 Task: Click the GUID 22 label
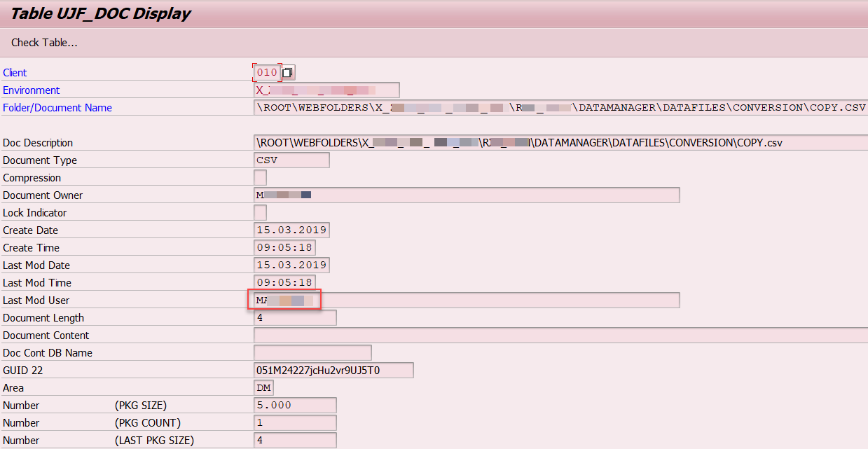coord(22,371)
